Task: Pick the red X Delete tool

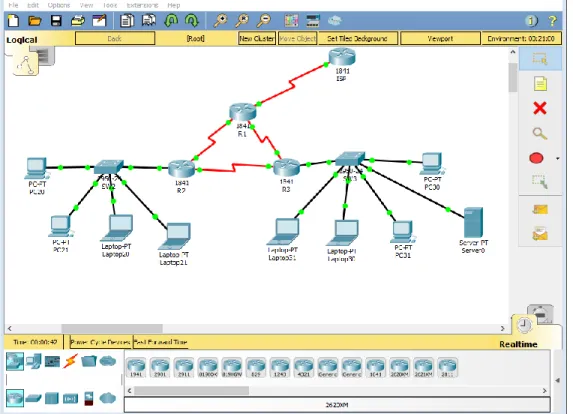Action: (x=540, y=108)
